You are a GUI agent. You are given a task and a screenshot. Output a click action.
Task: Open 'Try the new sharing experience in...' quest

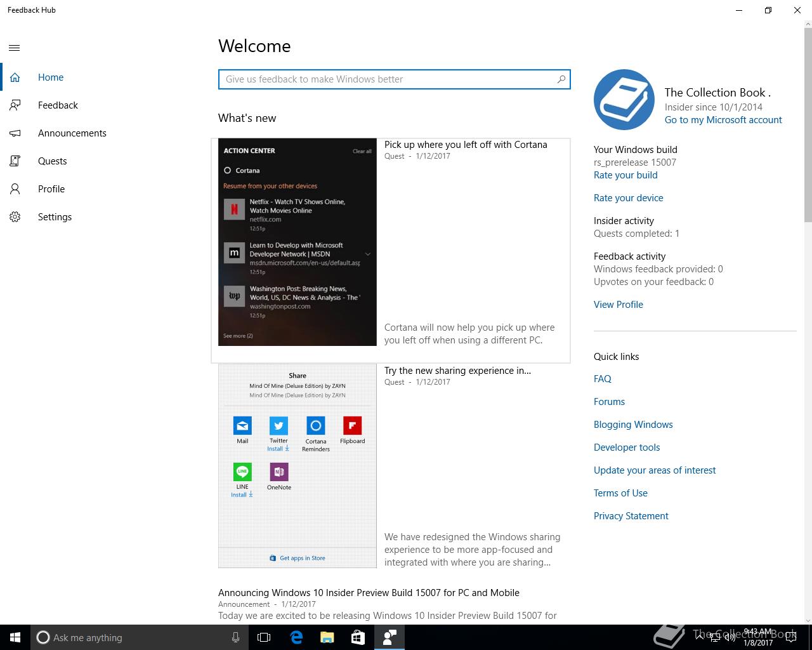coord(457,371)
